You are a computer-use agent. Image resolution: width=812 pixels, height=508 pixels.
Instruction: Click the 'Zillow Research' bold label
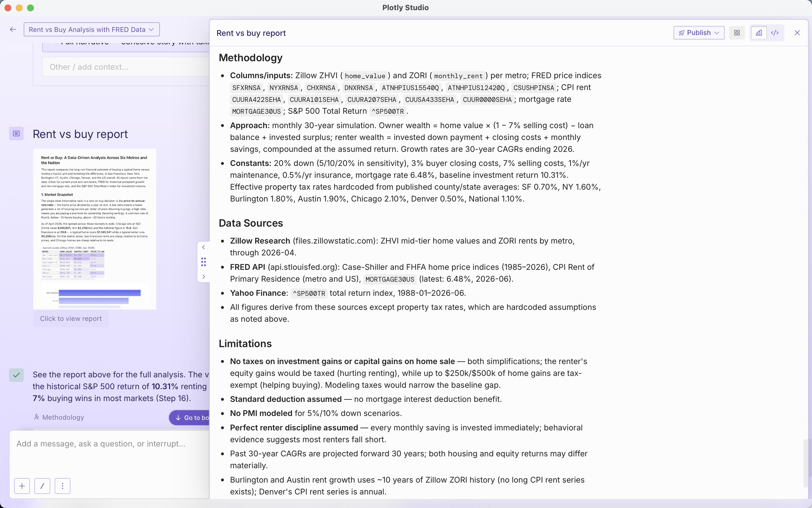click(x=260, y=241)
